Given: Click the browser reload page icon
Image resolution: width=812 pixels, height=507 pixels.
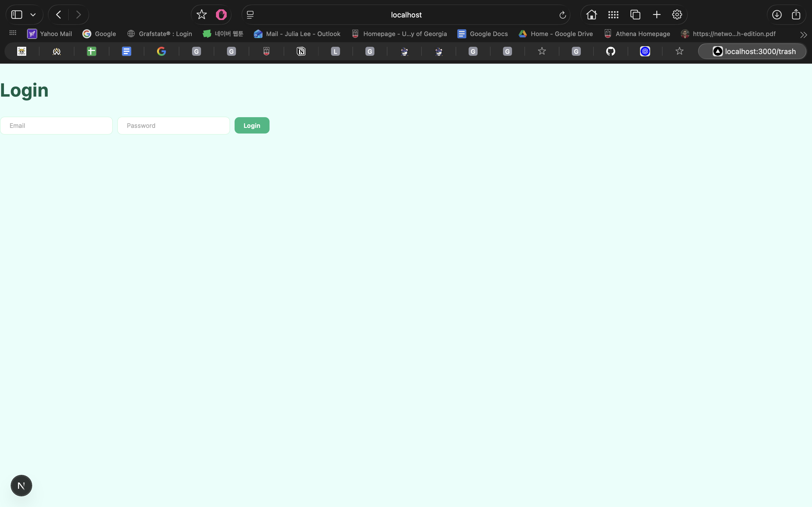Looking at the screenshot, I should click(562, 15).
